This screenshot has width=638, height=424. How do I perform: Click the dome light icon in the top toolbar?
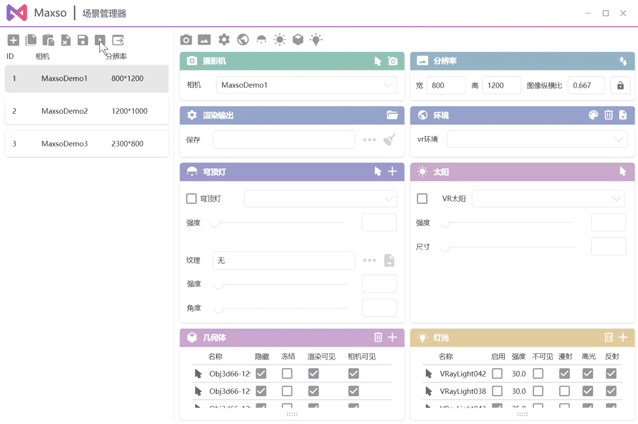(261, 39)
